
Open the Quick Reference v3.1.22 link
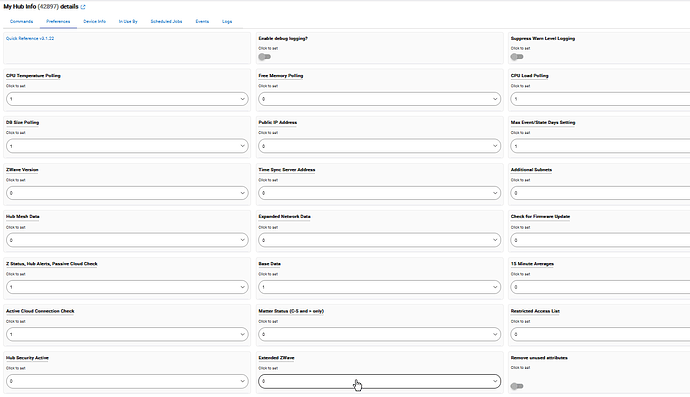(x=30, y=38)
